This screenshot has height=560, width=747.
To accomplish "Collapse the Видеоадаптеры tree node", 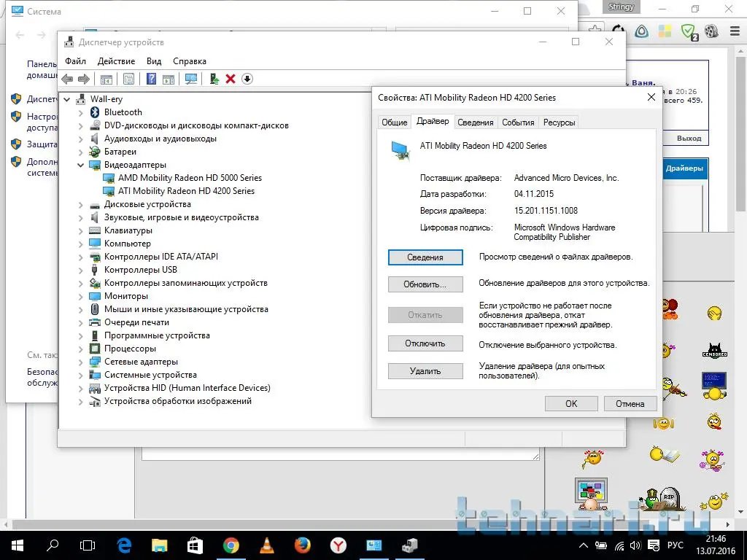I will tap(81, 165).
